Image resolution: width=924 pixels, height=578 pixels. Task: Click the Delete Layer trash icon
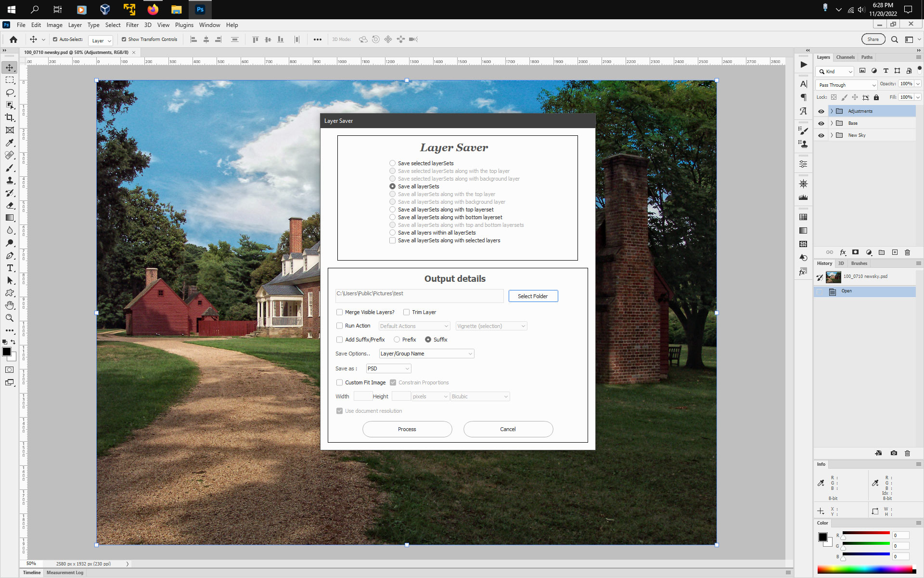[908, 252]
